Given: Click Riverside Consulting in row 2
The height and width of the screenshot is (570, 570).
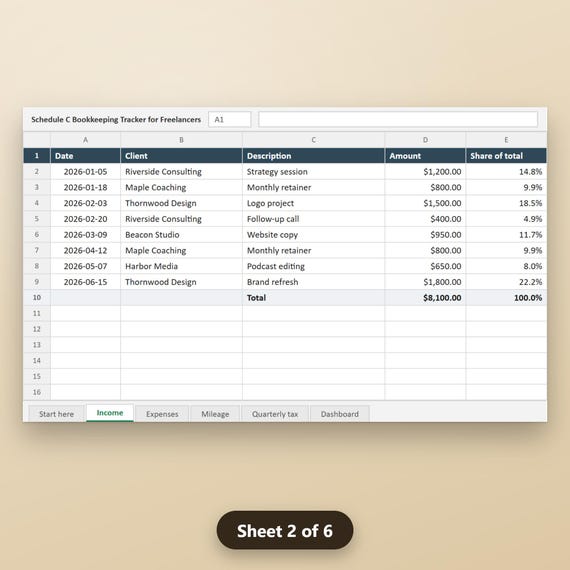Looking at the screenshot, I should coord(181,172).
